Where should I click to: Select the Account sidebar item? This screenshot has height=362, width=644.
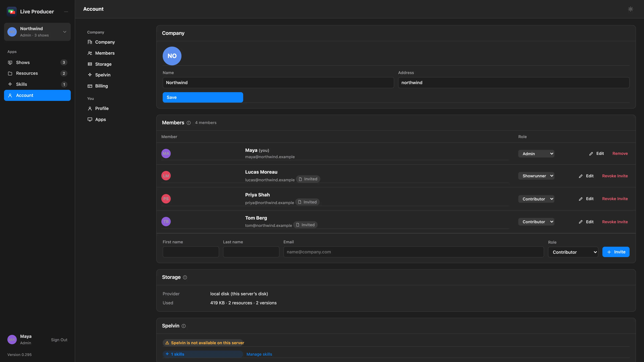click(37, 95)
